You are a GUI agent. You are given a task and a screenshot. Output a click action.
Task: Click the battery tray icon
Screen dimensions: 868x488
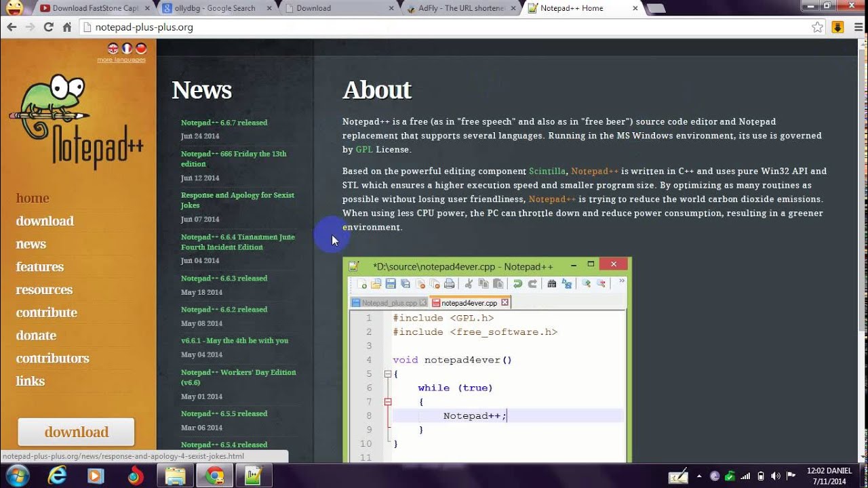point(761,476)
